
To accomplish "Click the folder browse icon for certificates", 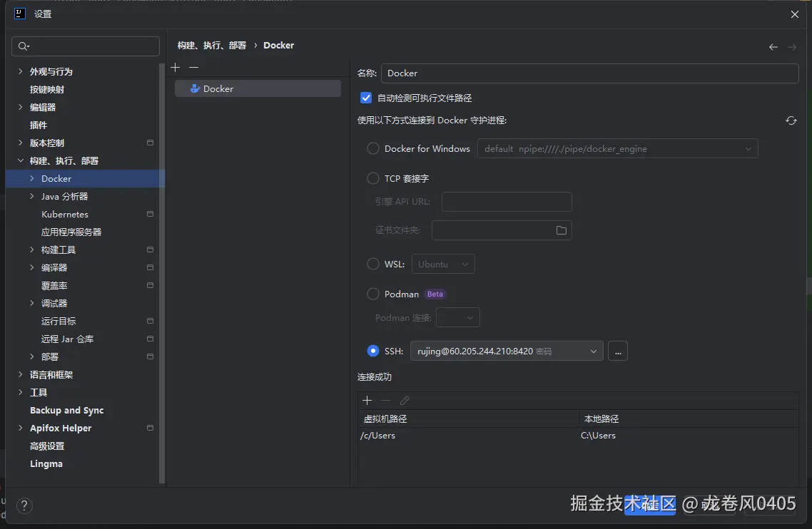I will coord(562,230).
